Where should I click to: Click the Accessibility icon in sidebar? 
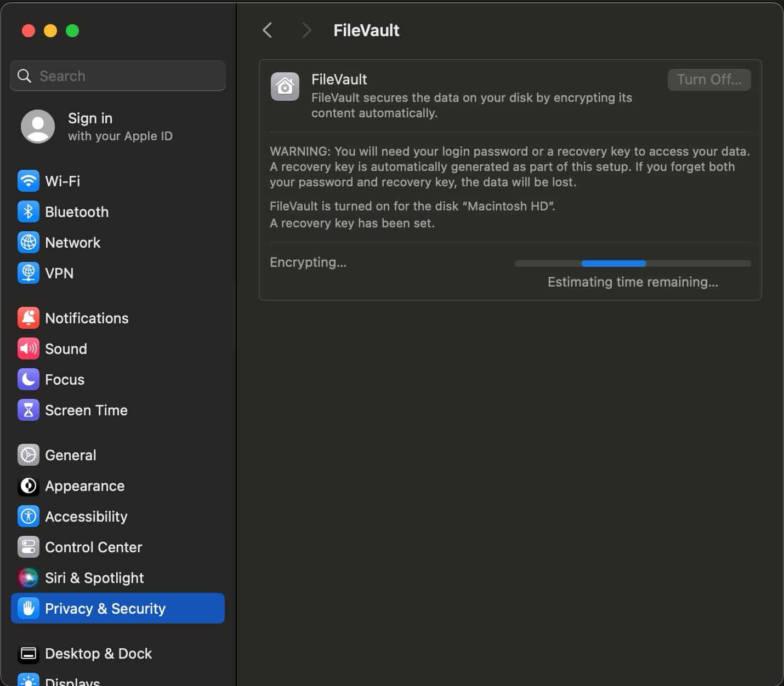29,516
